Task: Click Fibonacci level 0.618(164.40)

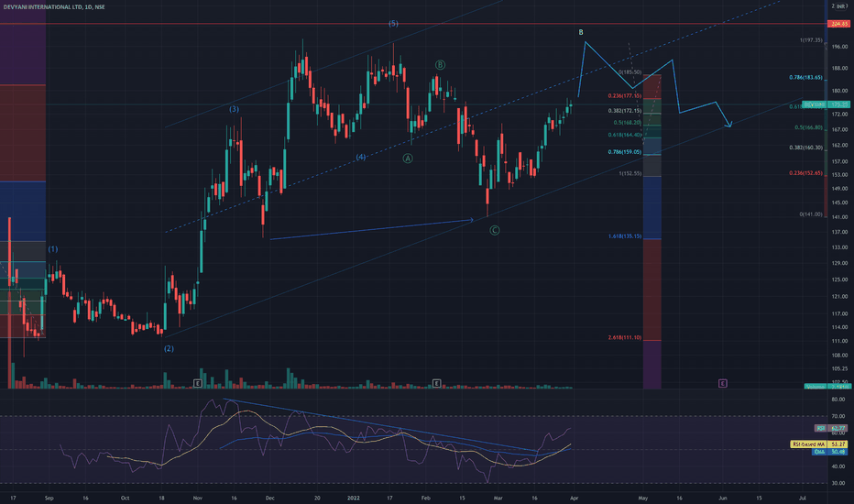Action: click(x=625, y=135)
